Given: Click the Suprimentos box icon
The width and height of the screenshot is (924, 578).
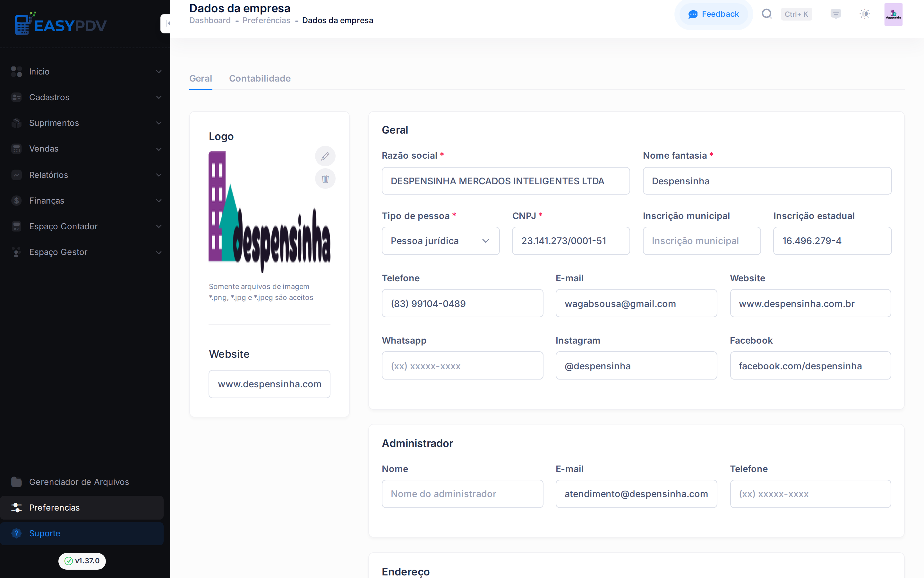Looking at the screenshot, I should pos(16,123).
